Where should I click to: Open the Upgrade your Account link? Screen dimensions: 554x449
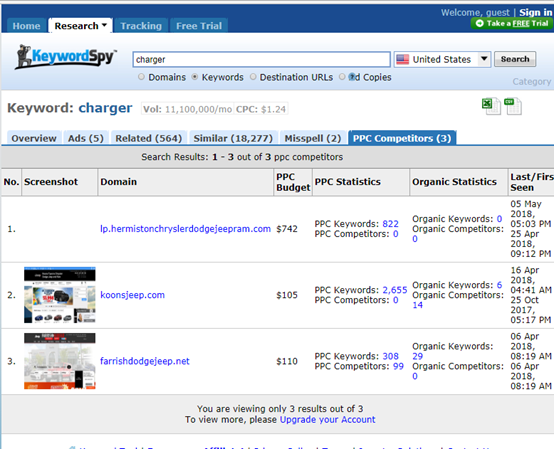coord(328,419)
